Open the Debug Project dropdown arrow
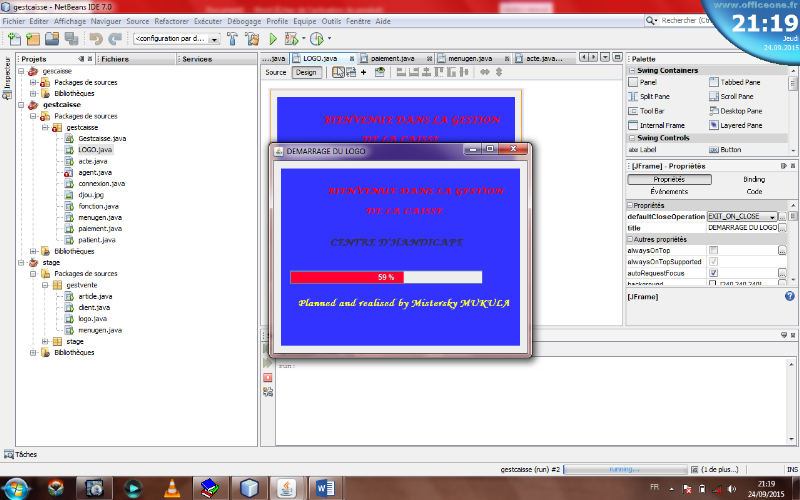Image resolution: width=800 pixels, height=500 pixels. coord(304,39)
